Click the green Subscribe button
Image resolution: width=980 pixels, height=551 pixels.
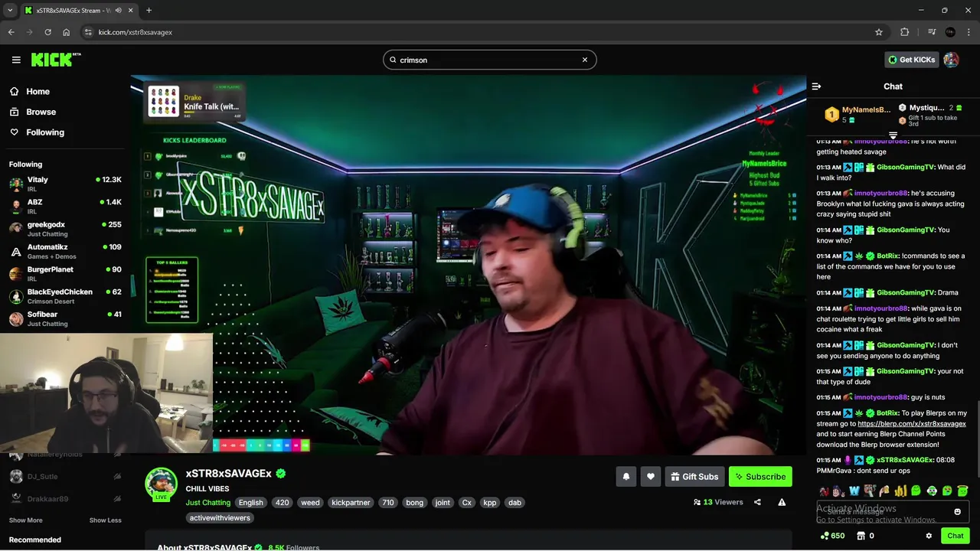coord(760,477)
